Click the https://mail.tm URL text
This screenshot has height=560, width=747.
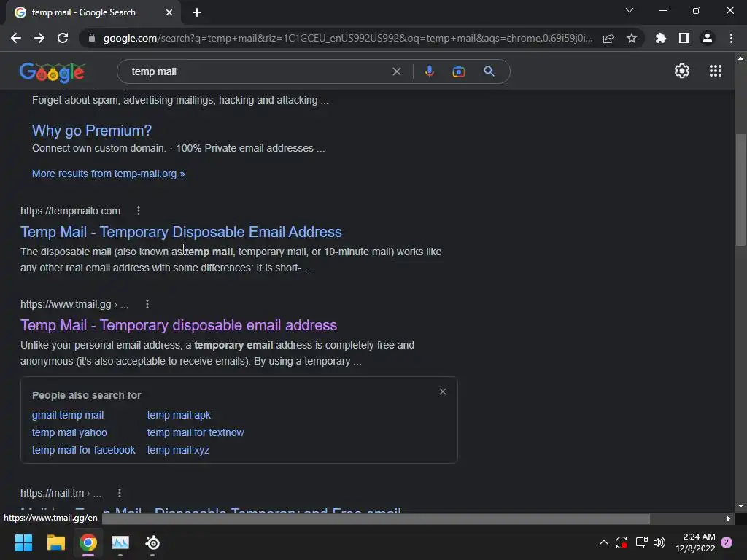[x=53, y=493]
